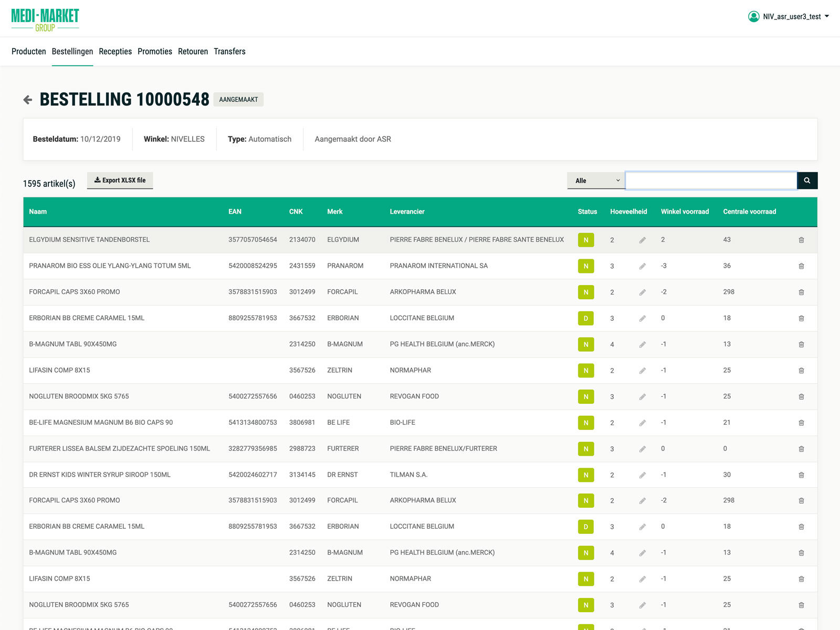Click the N status badge on B-MAGNUM TABL

click(586, 344)
